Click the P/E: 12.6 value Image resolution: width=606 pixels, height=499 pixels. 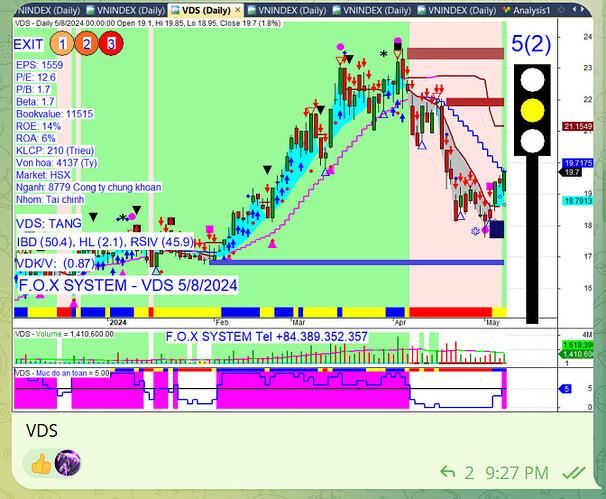[x=36, y=77]
